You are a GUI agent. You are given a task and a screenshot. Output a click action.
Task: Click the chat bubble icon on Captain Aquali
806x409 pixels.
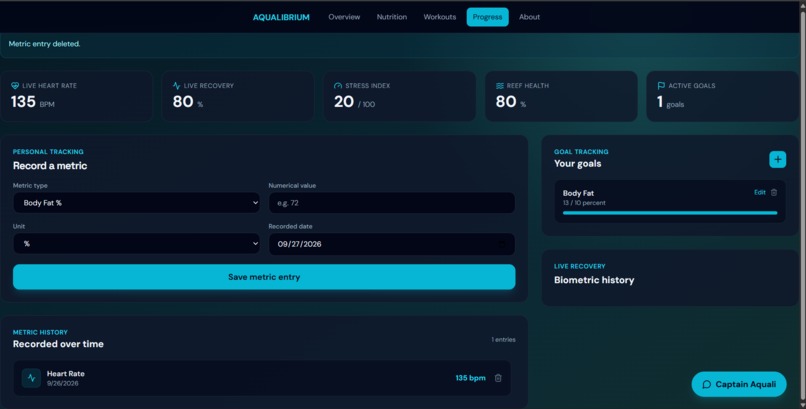(x=706, y=384)
